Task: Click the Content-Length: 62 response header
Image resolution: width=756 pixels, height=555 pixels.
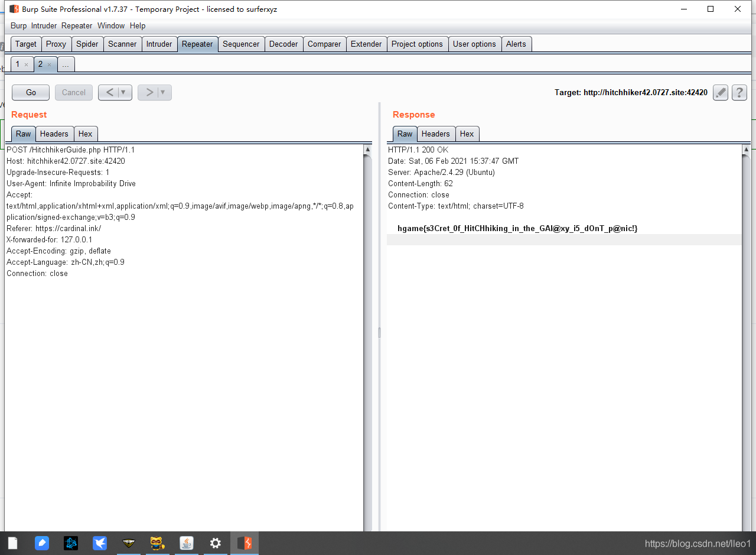Action: click(x=421, y=184)
